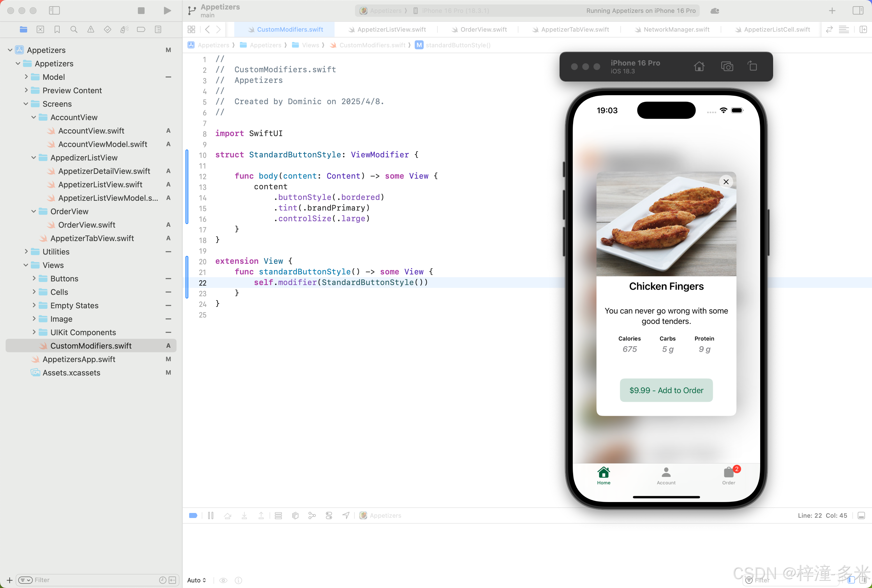This screenshot has height=588, width=872.
Task: Tap the $9.99 - Add to Order button
Action: pyautogui.click(x=666, y=390)
